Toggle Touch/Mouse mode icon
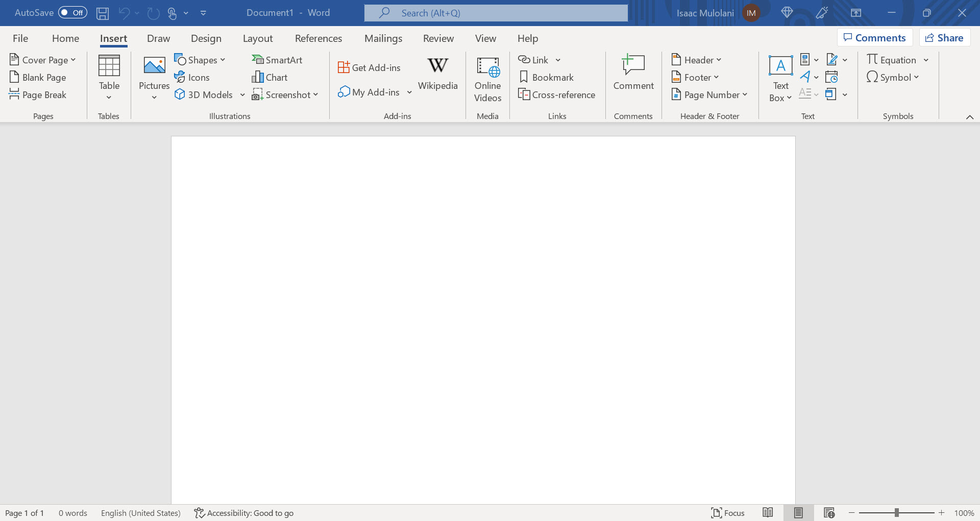 [173, 13]
